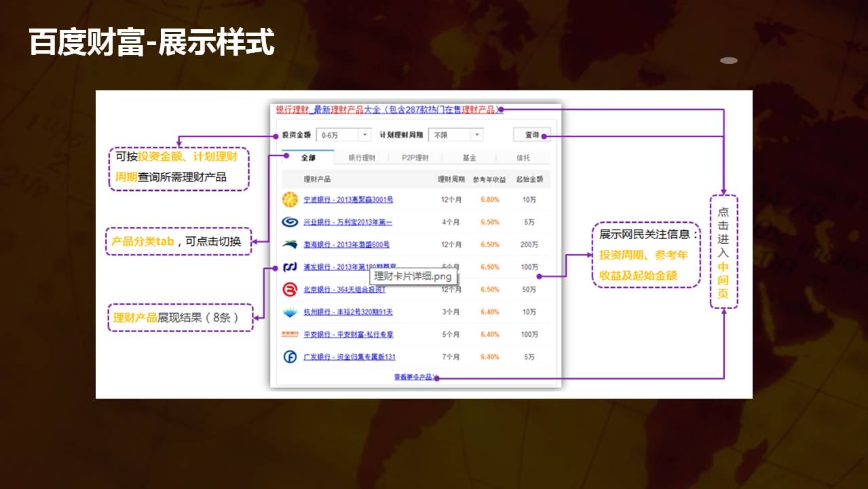
Task: Click the 参考年收益 column header
Action: 489,179
